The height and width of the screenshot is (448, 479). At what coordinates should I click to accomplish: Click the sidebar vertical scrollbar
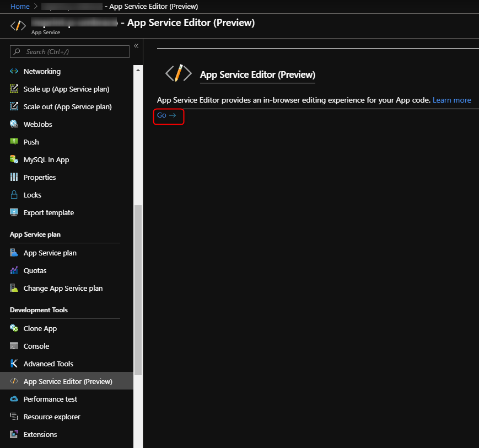138,276
